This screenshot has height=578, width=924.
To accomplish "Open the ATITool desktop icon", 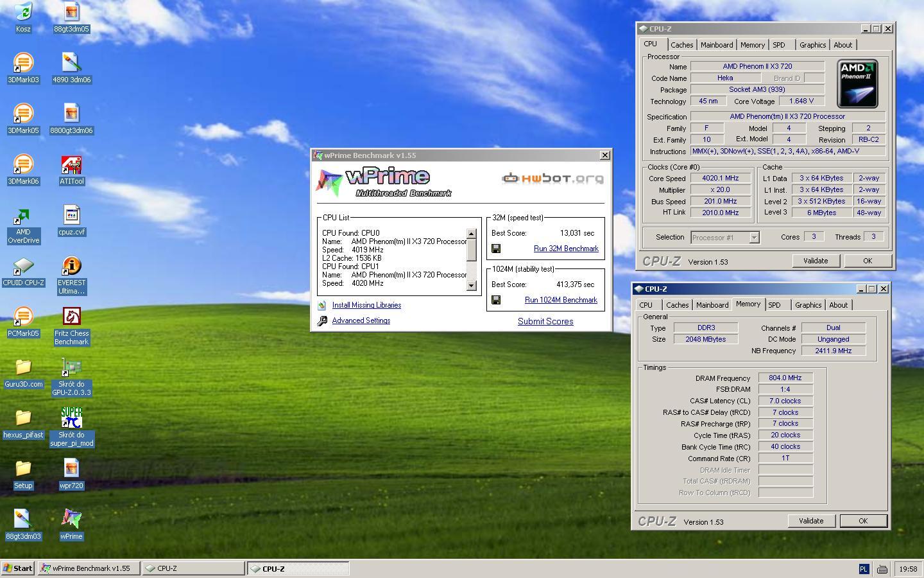I will [71, 169].
